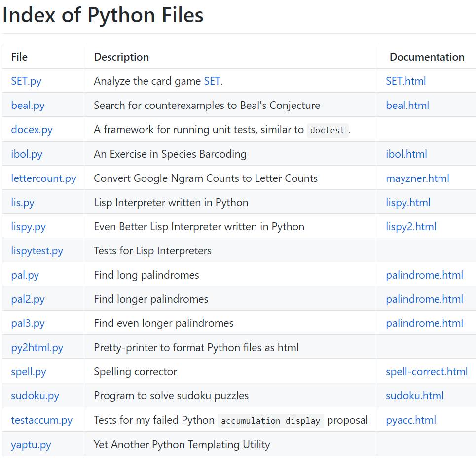
Task: Open the testaccum.py file link
Action: tap(41, 420)
